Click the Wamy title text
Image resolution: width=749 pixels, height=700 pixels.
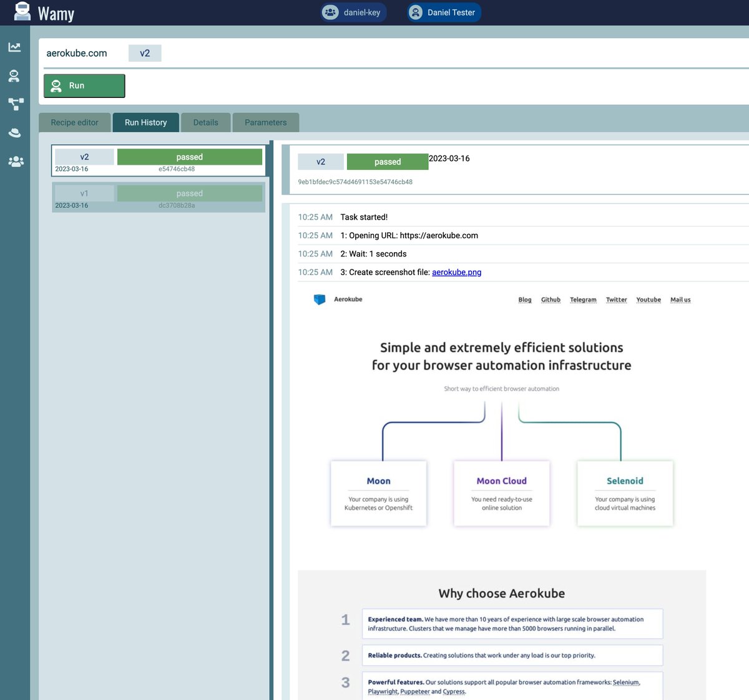[56, 13]
